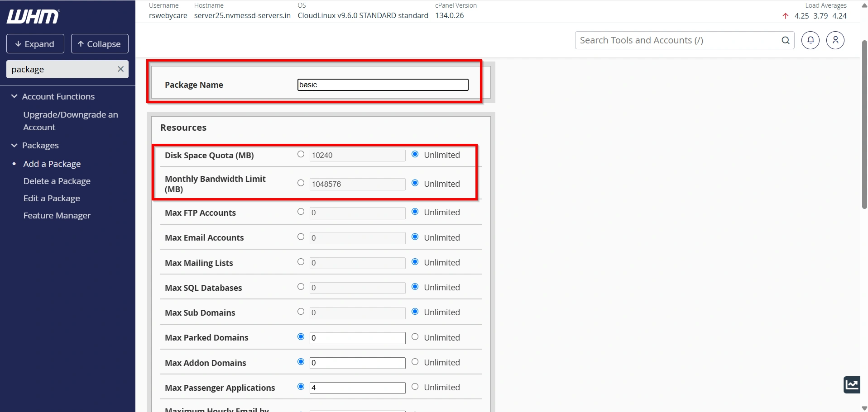Click the scrollbar down arrow
Viewport: 868px width, 412px height.
coord(864,408)
